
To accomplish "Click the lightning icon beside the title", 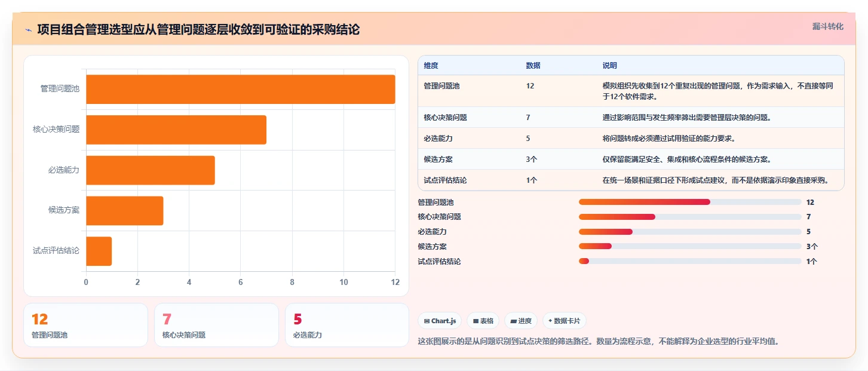I will [28, 29].
